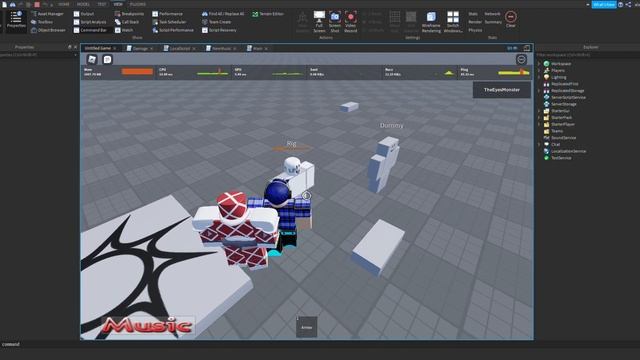
Task: Expand the Workspace node
Action: 539,64
